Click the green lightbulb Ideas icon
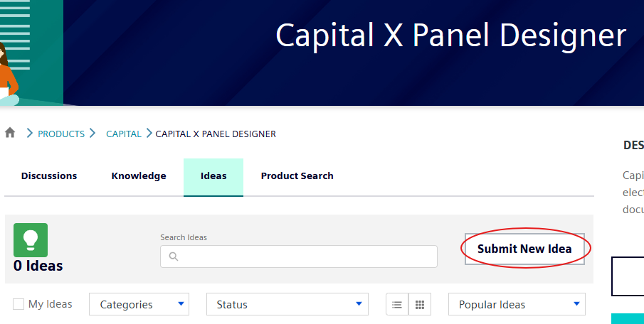This screenshot has height=324, width=644. click(x=31, y=240)
